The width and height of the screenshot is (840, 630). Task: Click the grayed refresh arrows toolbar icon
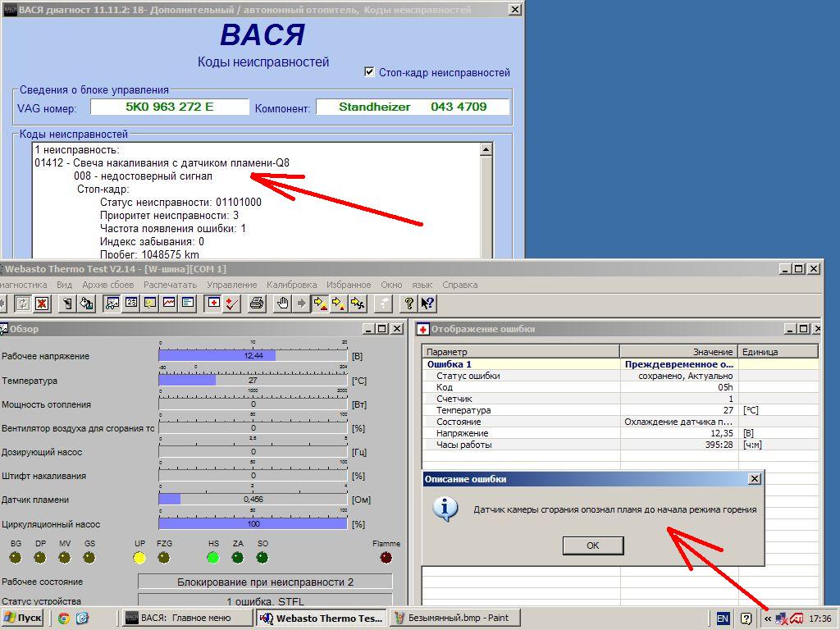tap(22, 304)
